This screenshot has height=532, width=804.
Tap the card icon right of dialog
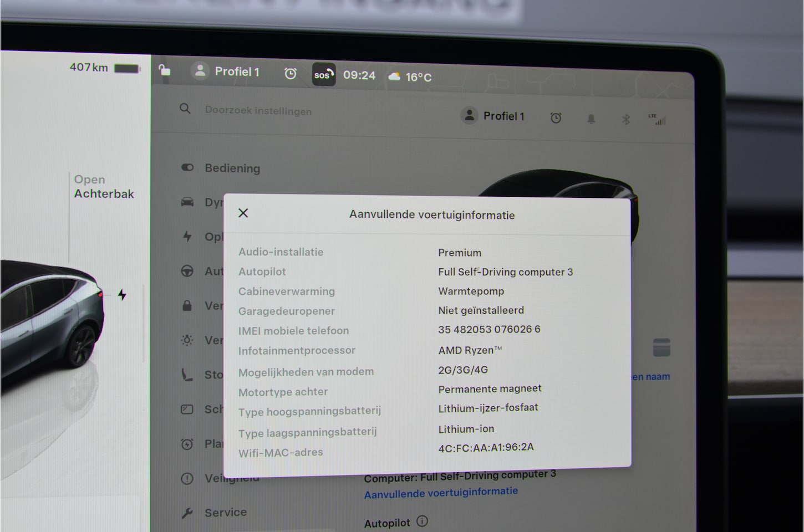[661, 347]
